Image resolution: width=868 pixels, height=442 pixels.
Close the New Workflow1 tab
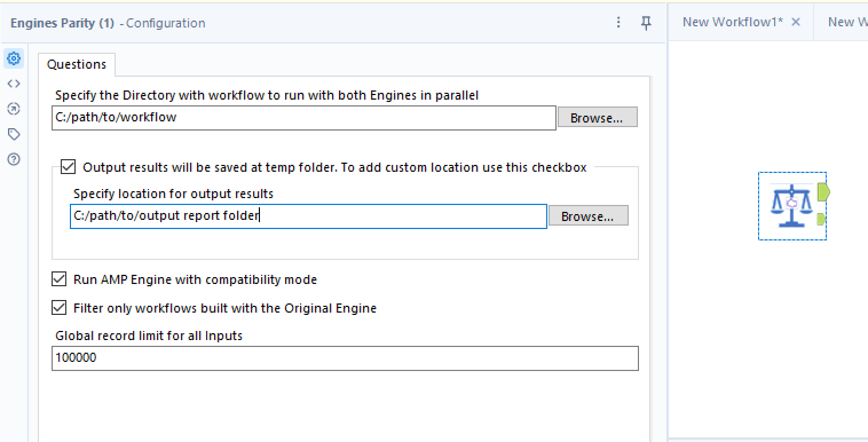click(x=795, y=22)
